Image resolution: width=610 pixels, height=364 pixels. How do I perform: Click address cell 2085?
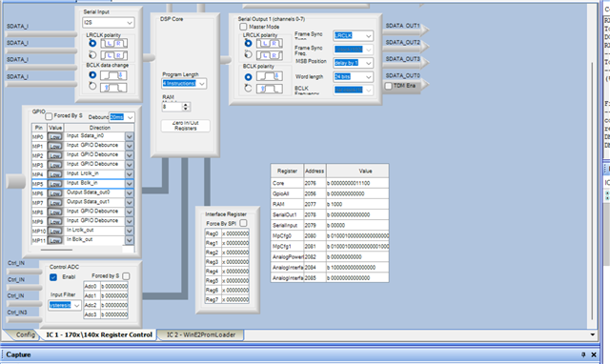tap(315, 277)
